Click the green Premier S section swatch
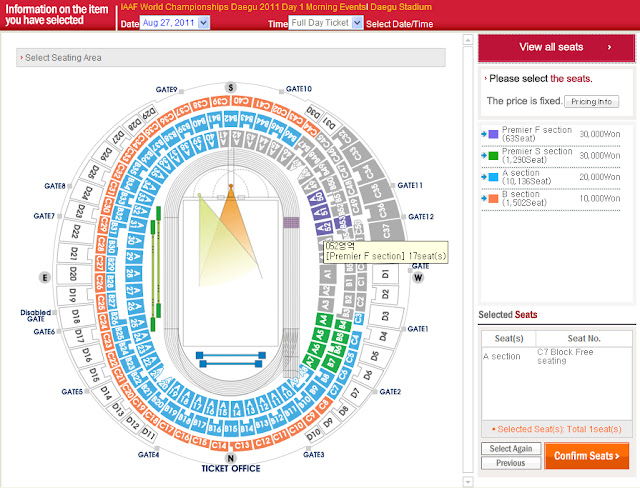The width and height of the screenshot is (640, 488). pyautogui.click(x=493, y=155)
